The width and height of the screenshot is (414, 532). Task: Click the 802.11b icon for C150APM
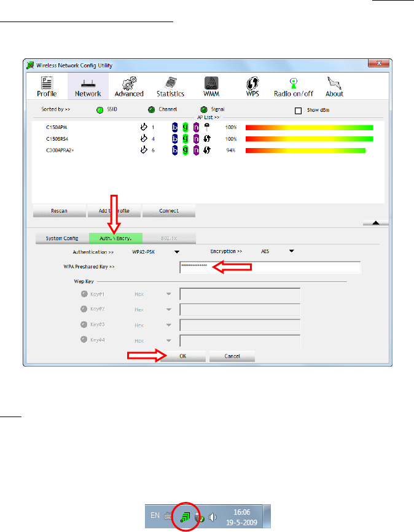coord(175,127)
